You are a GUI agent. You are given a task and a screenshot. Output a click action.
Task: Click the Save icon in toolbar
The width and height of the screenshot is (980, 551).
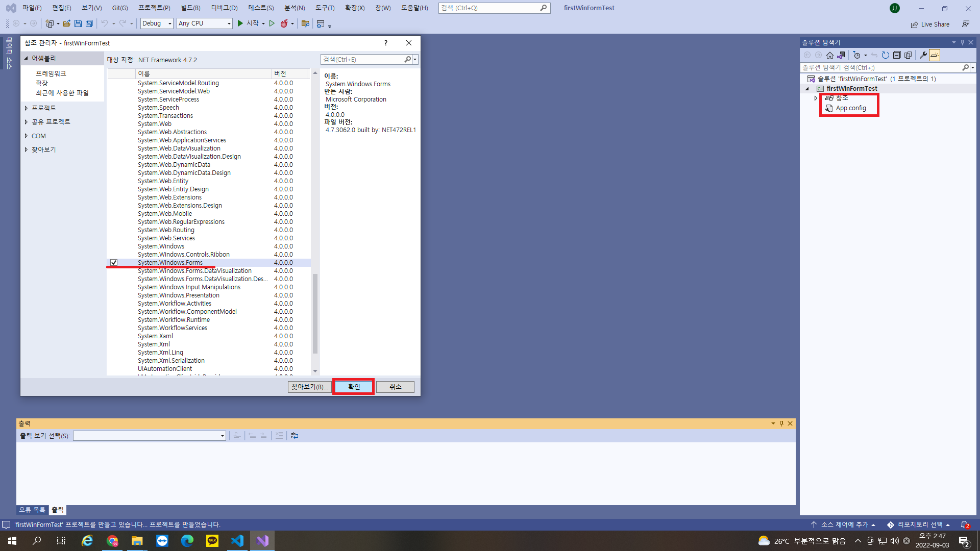click(x=78, y=23)
